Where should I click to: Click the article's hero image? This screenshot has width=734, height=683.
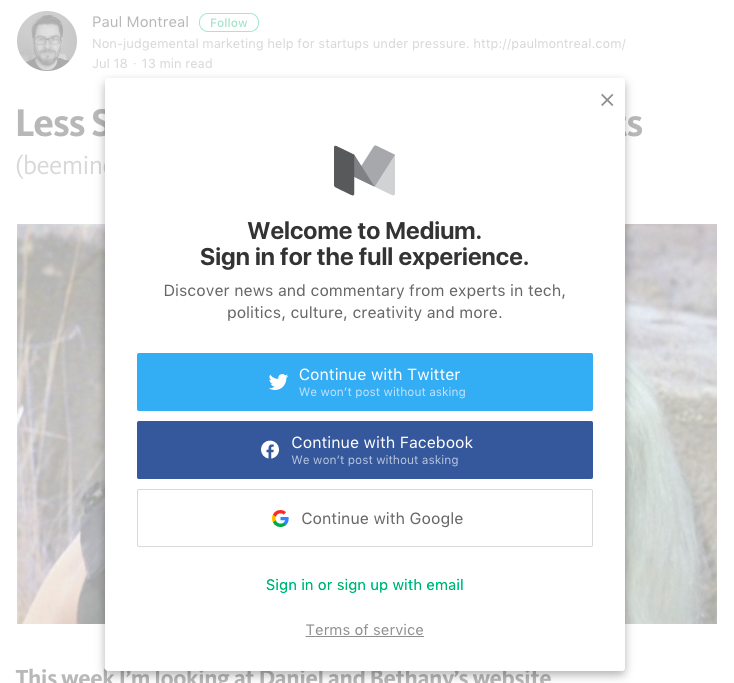click(x=60, y=420)
